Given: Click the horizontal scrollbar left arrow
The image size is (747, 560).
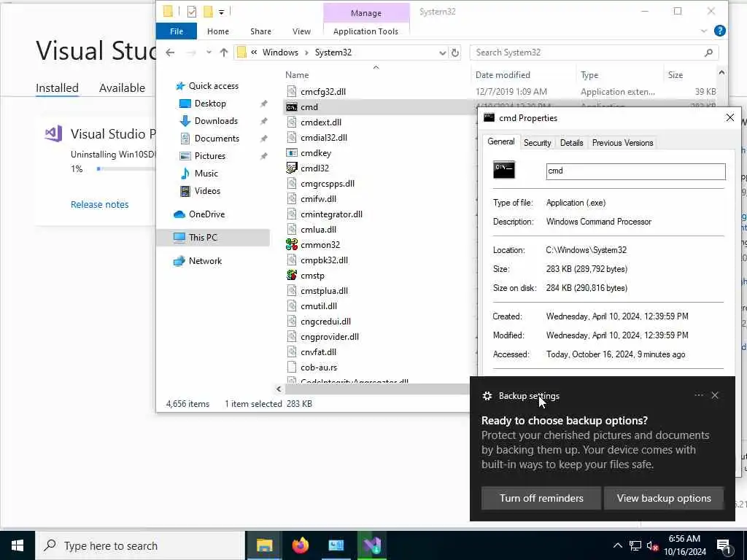Looking at the screenshot, I should 279,389.
